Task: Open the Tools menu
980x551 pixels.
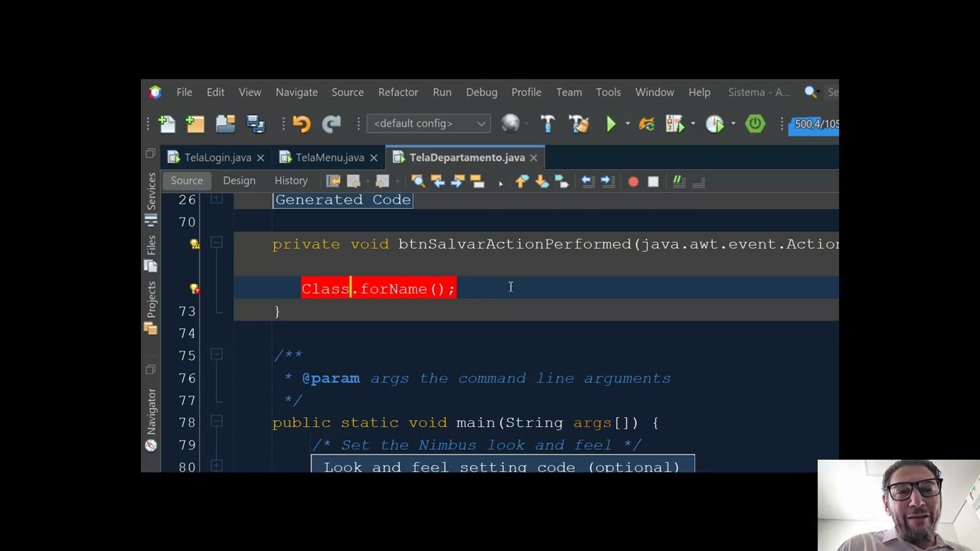Action: 609,92
